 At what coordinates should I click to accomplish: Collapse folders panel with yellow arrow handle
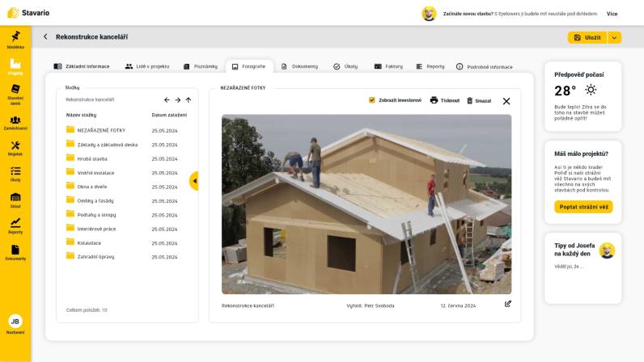[x=194, y=181]
